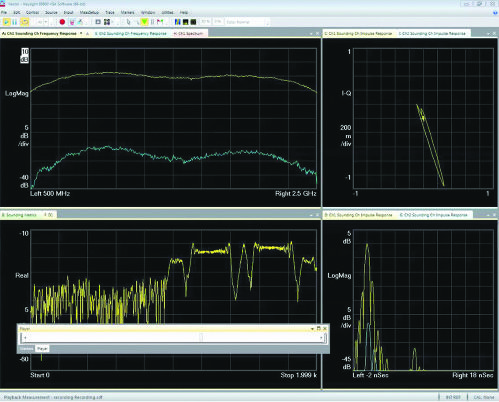Click the blue-and-yellow display color icon
Screen dimensions: 499x402
178,22
